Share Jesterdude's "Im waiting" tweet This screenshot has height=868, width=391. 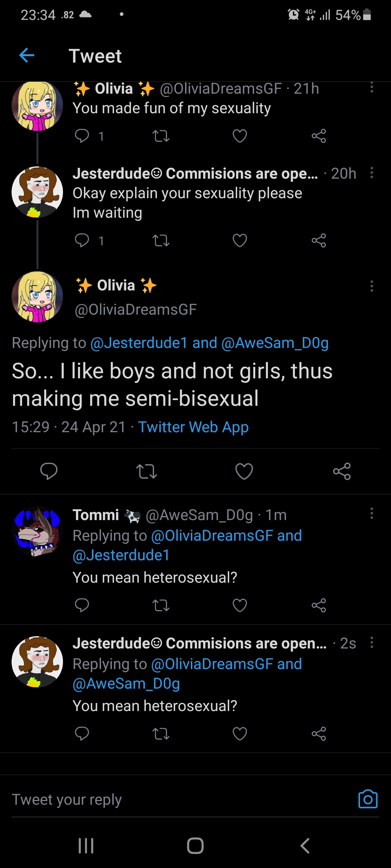tap(319, 241)
